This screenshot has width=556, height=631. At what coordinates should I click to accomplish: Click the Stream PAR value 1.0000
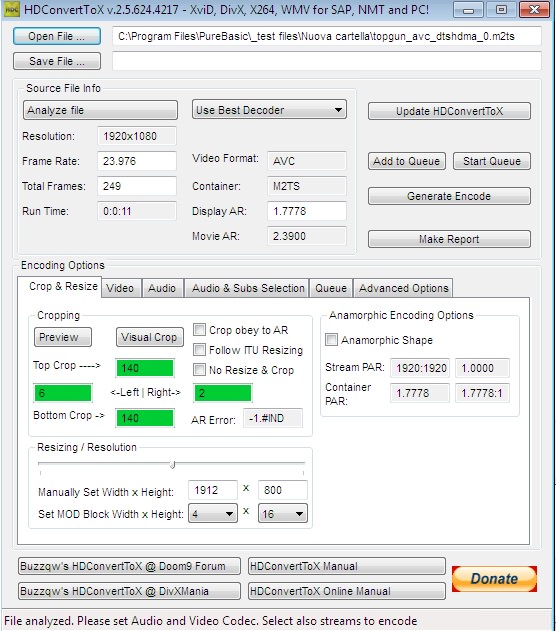pyautogui.click(x=482, y=368)
